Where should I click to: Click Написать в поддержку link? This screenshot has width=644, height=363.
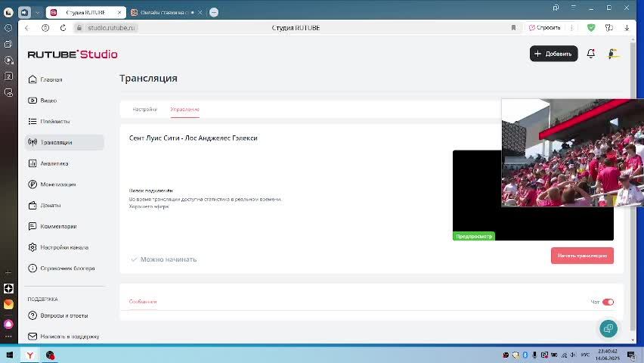click(x=63, y=337)
